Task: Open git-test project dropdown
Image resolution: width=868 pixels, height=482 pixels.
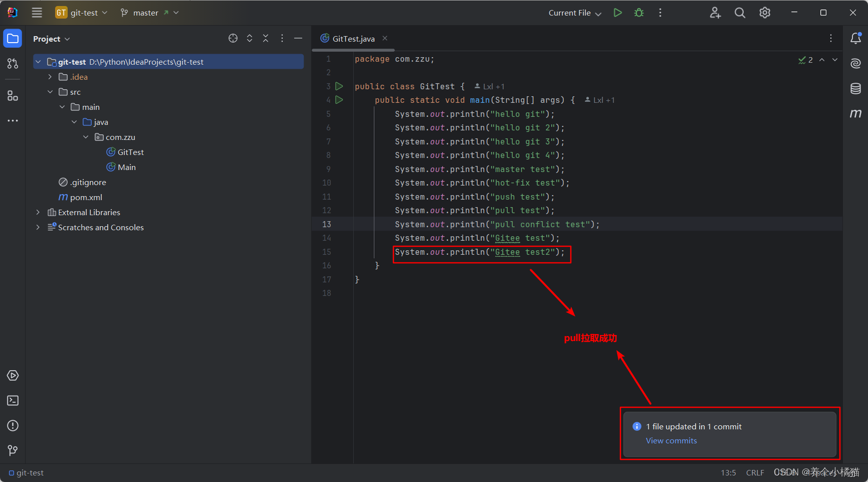Action: click(81, 13)
